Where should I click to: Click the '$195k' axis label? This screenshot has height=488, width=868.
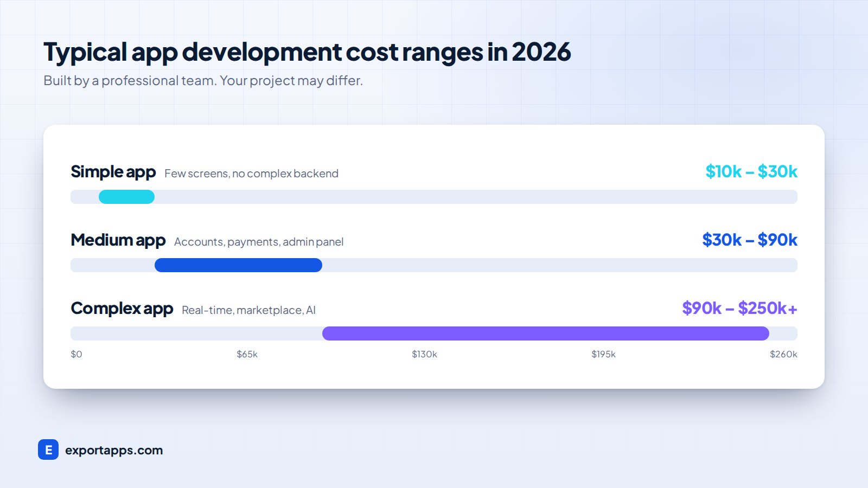click(x=603, y=354)
